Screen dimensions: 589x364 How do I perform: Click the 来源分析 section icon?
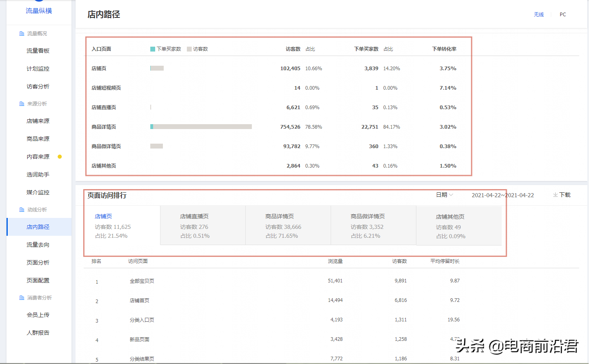(x=22, y=104)
